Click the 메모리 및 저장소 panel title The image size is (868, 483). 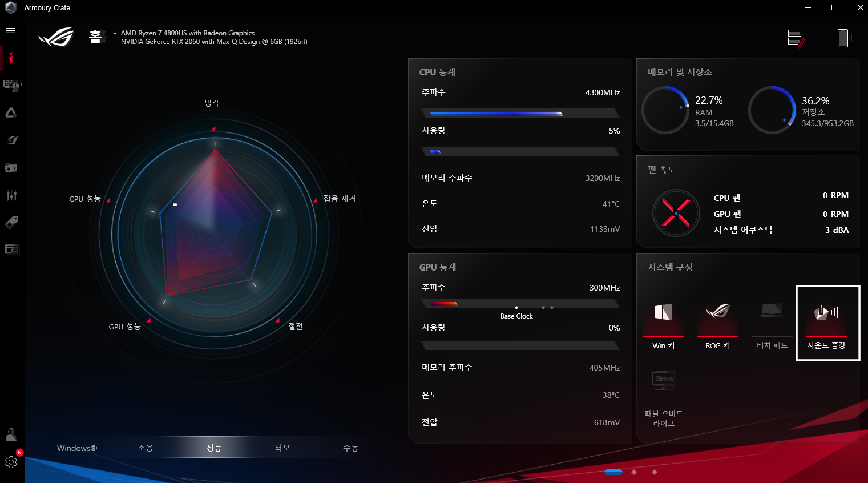[680, 72]
